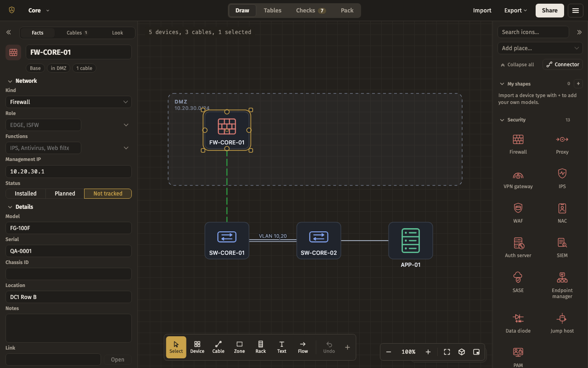Click the Import button

pos(482,10)
